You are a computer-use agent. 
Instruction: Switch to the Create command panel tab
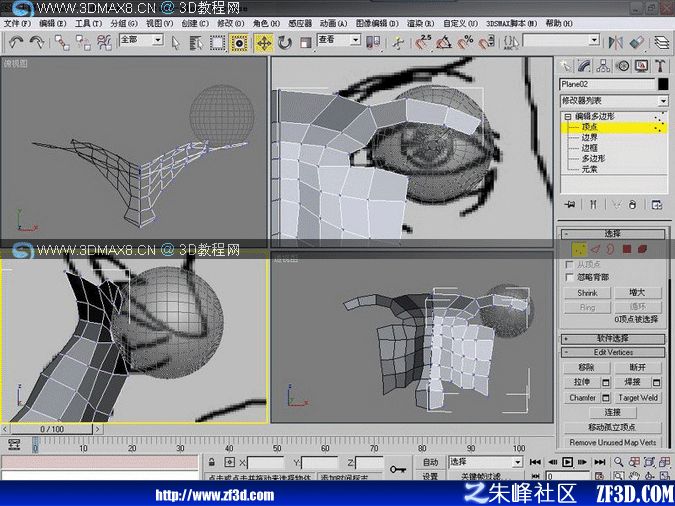[x=565, y=66]
